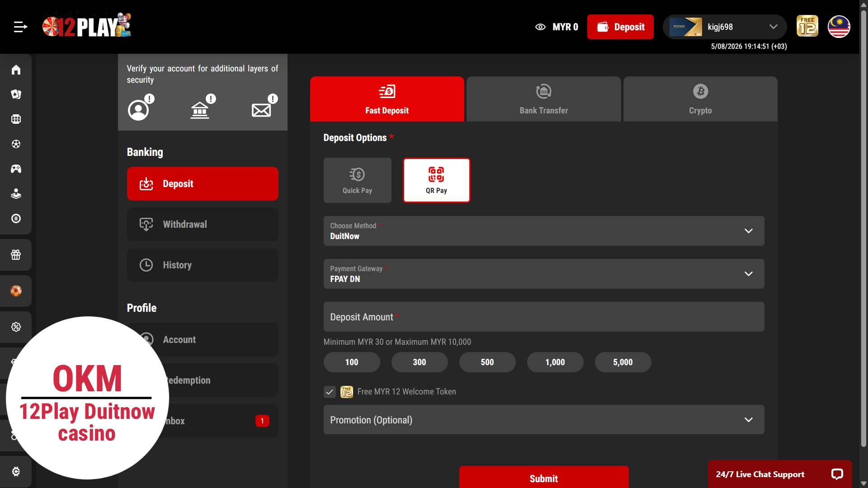Viewport: 868px width, 488px height.
Task: Choose the 300 preset amount
Action: pos(420,362)
